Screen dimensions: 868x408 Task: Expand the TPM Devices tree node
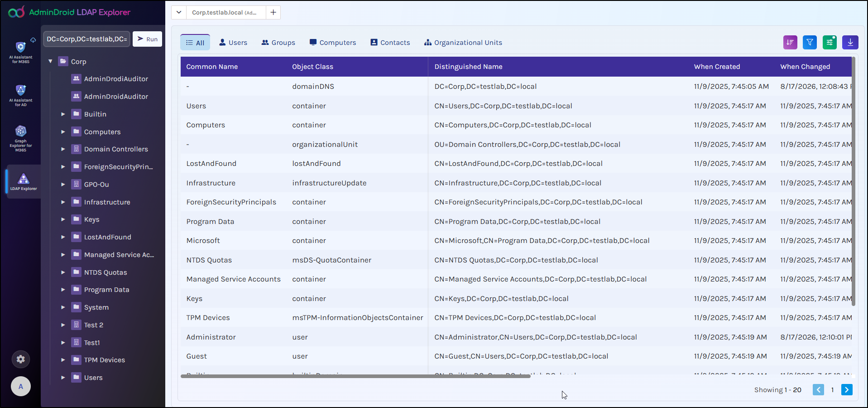point(63,360)
